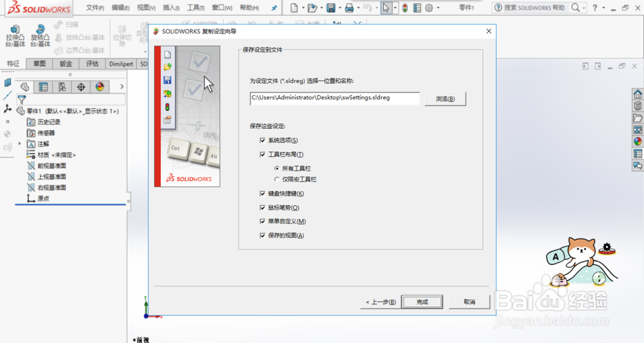The height and width of the screenshot is (343, 644).
Task: Pin the menu bar with pushpin
Action: [274, 8]
